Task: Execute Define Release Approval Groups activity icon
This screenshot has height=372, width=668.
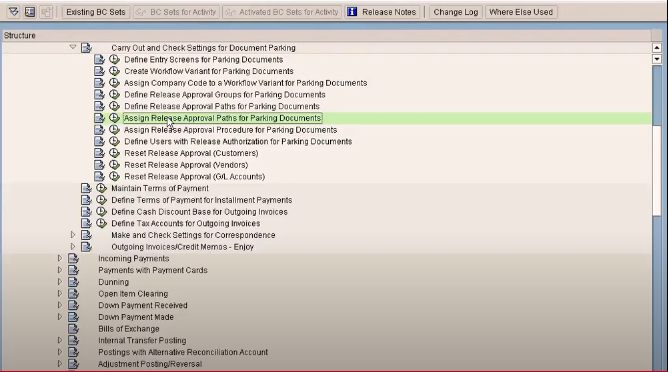Action: pyautogui.click(x=114, y=94)
